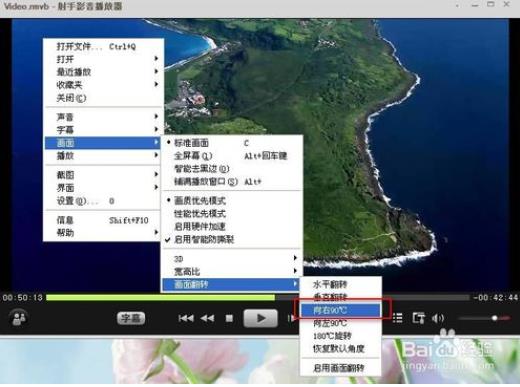Select 标准画面 radio option
The image size is (520, 387).
(232, 143)
